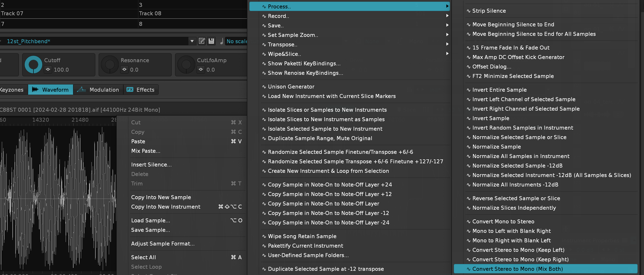The image size is (644, 275).
Task: Choose Copy Into New Sample
Action: coord(161,197)
